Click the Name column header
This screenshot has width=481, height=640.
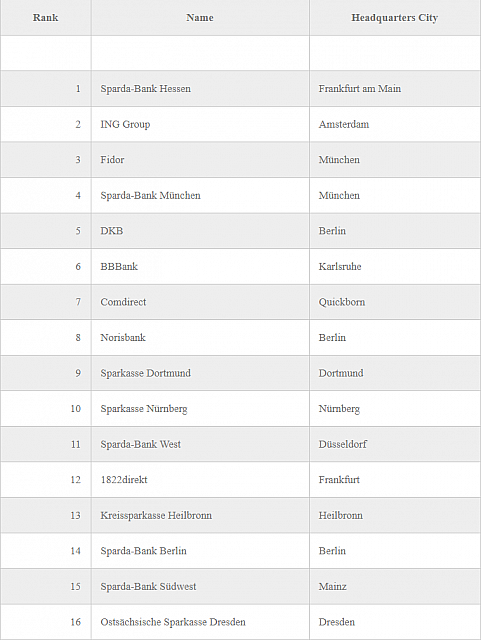(200, 18)
